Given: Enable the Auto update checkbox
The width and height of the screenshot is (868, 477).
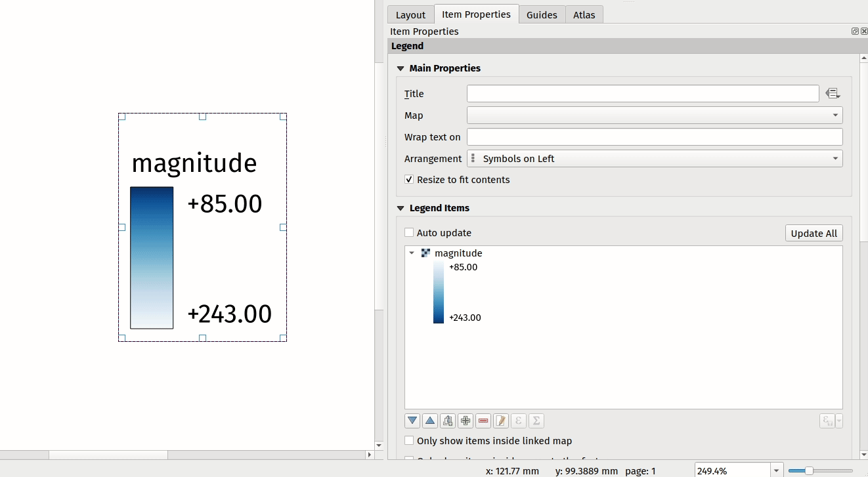Looking at the screenshot, I should pos(409,233).
